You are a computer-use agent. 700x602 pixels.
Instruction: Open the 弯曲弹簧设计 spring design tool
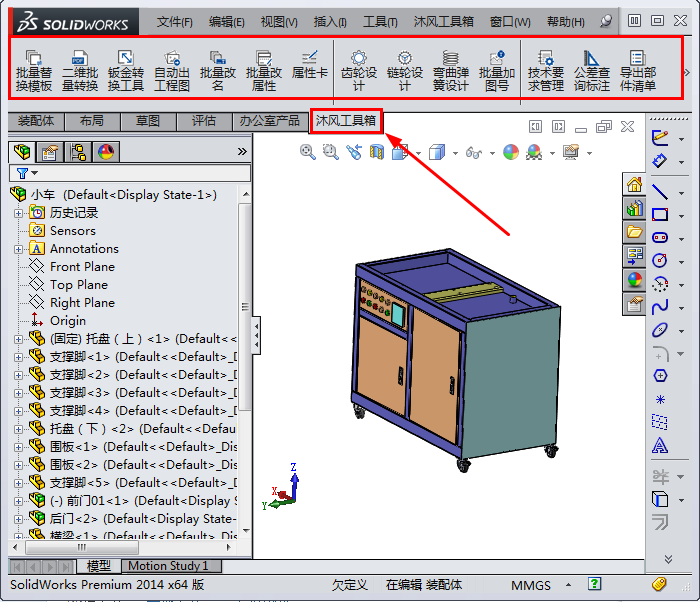450,70
